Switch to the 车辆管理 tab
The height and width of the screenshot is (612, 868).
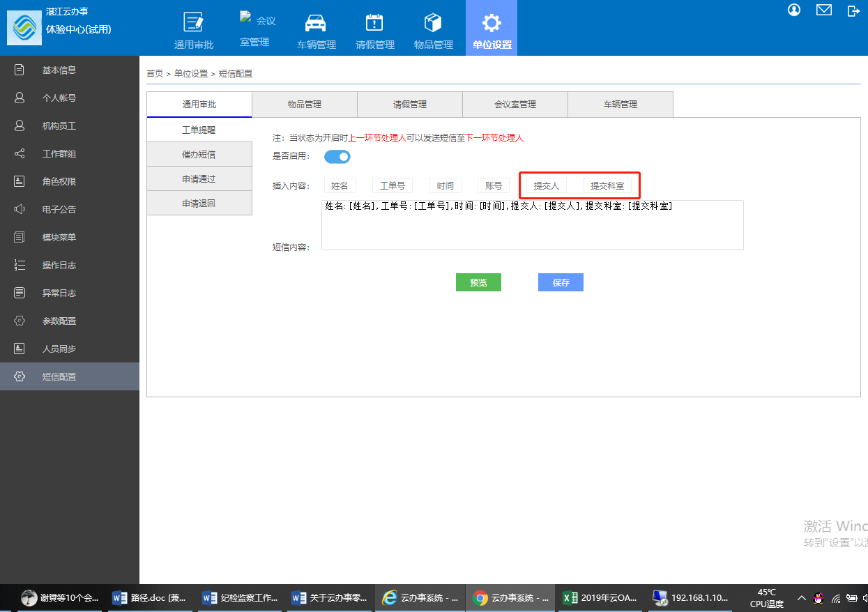pyautogui.click(x=620, y=105)
